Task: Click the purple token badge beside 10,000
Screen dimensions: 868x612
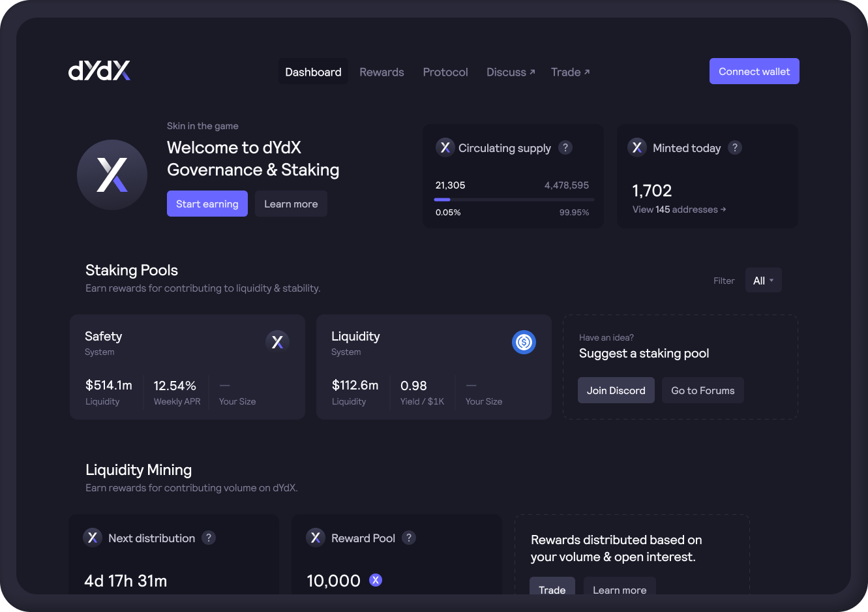Action: pos(376,580)
